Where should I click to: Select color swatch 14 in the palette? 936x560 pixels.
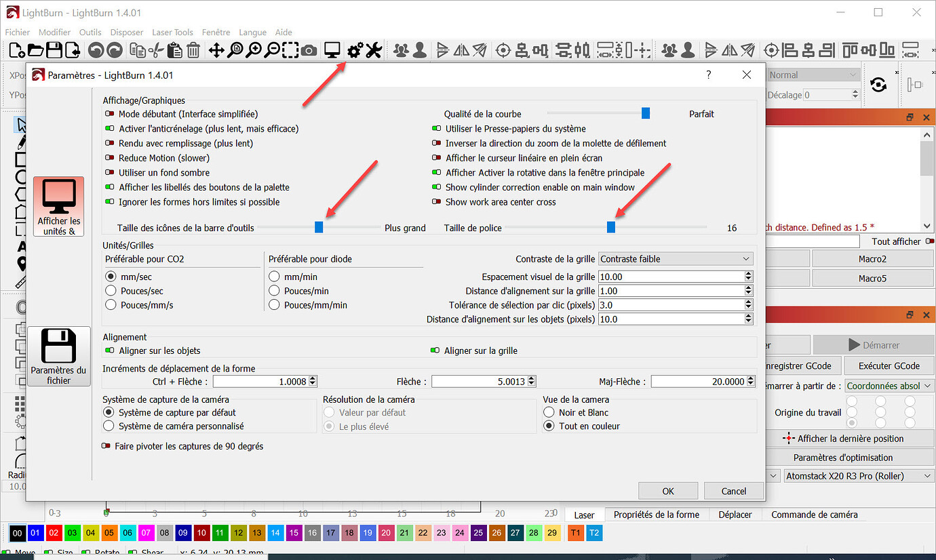[x=275, y=533]
